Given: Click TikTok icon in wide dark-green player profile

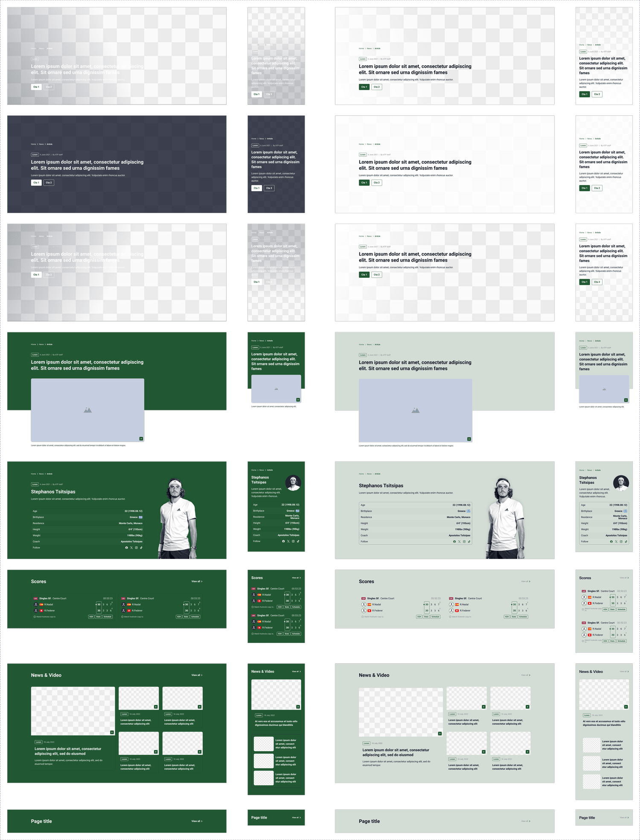Looking at the screenshot, I should point(141,547).
